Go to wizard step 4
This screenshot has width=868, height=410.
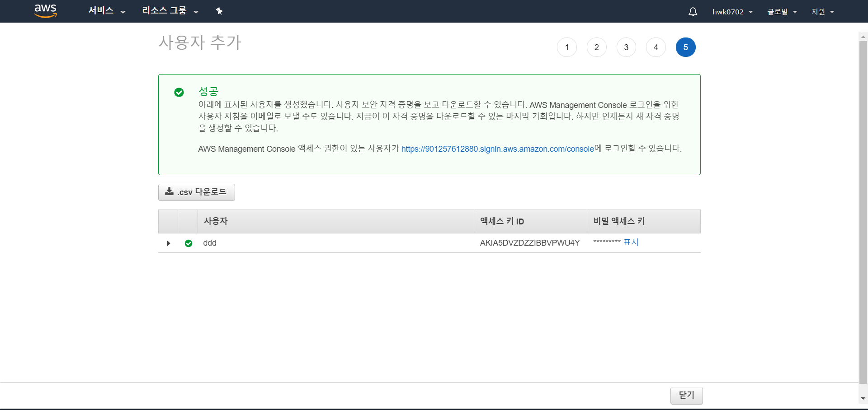click(x=656, y=47)
